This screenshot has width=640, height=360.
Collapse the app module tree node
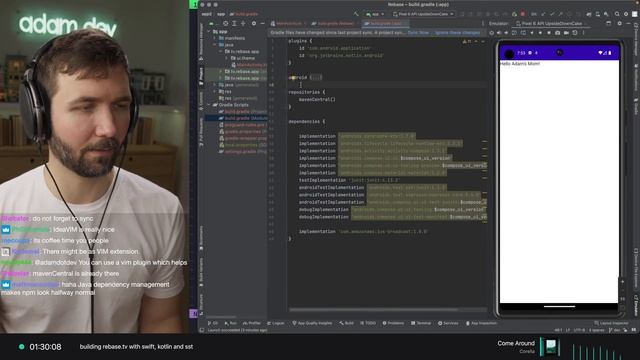tap(209, 31)
